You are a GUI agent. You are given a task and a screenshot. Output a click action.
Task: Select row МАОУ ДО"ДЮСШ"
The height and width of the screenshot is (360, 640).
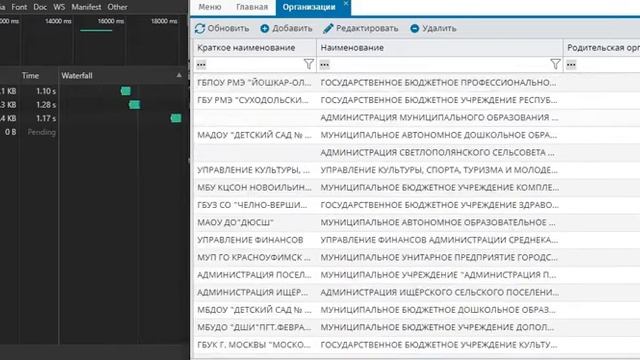pos(416,222)
